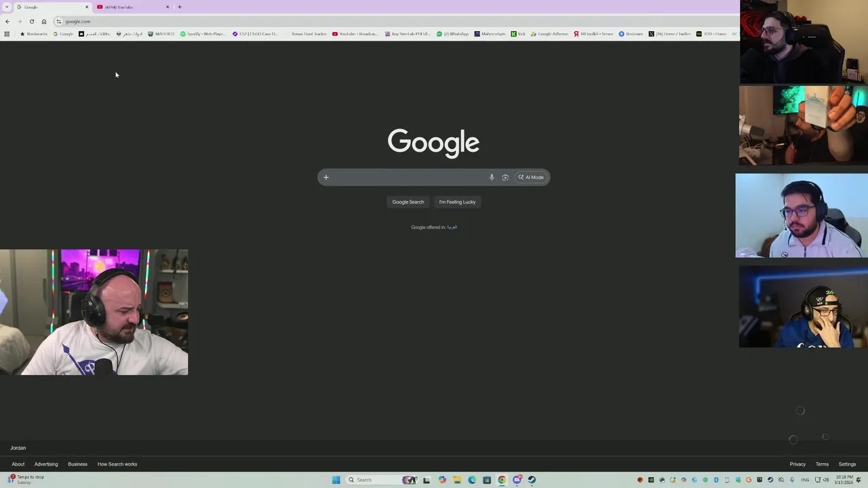Open the Settings footer menu
Viewport: 868px width, 488px height.
coord(847,464)
